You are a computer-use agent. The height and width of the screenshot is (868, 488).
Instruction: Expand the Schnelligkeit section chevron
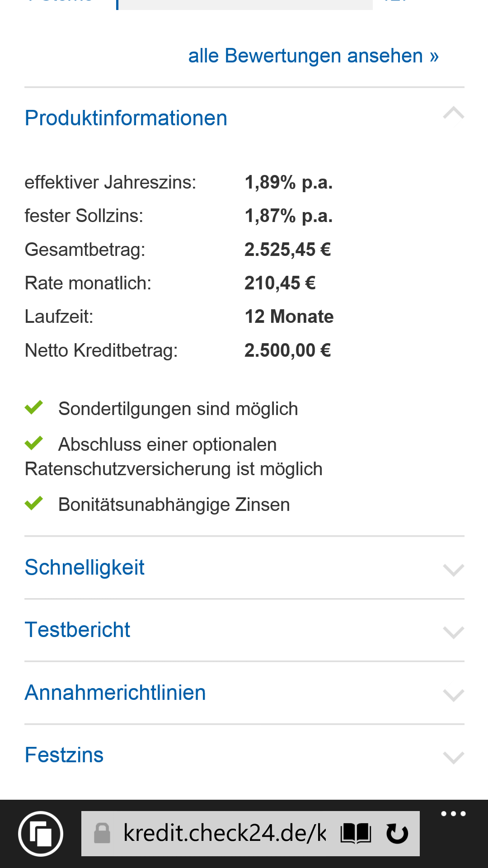click(454, 570)
